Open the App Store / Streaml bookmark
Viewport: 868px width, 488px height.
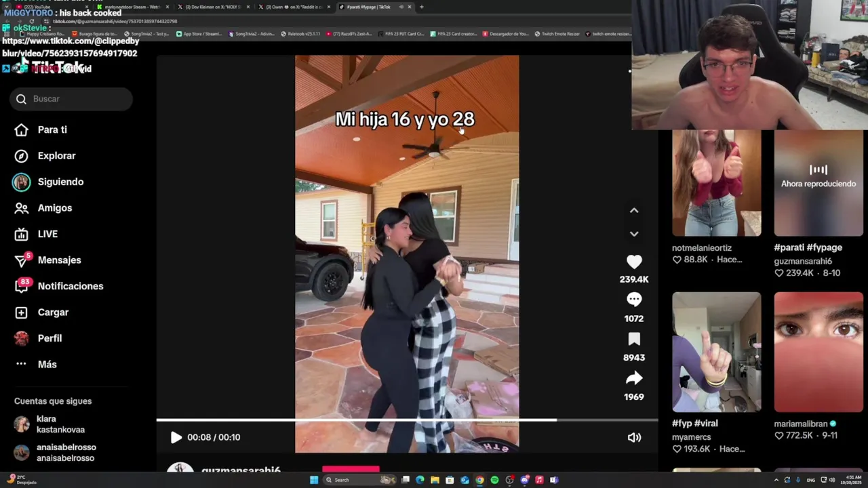click(199, 33)
